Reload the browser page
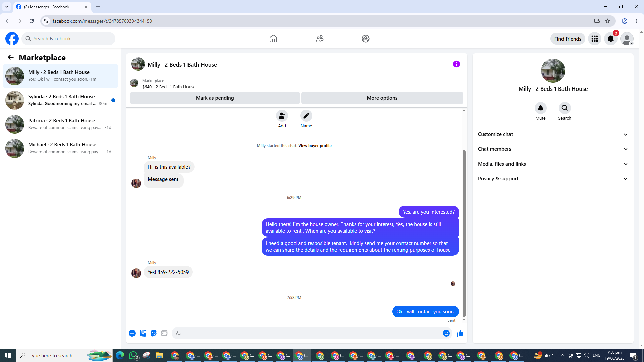The width and height of the screenshot is (644, 362). point(32,21)
